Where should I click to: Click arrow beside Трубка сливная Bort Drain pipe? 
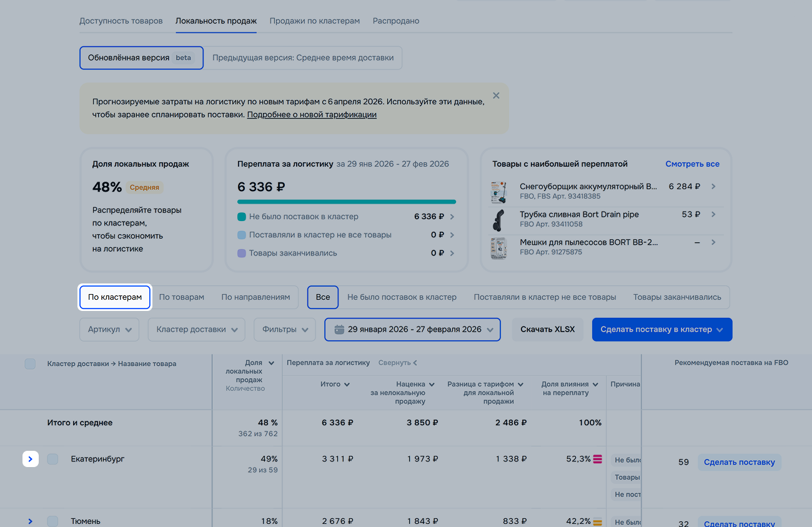[x=713, y=214]
